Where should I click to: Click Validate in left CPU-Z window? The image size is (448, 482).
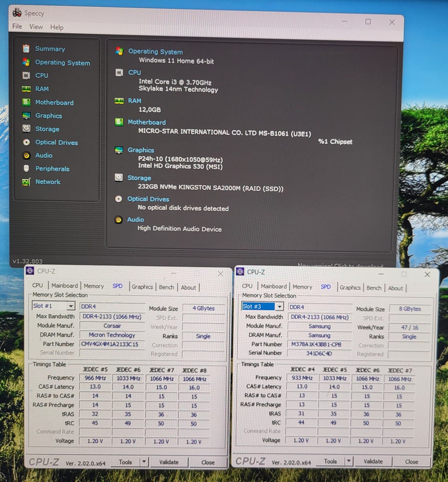[169, 462]
